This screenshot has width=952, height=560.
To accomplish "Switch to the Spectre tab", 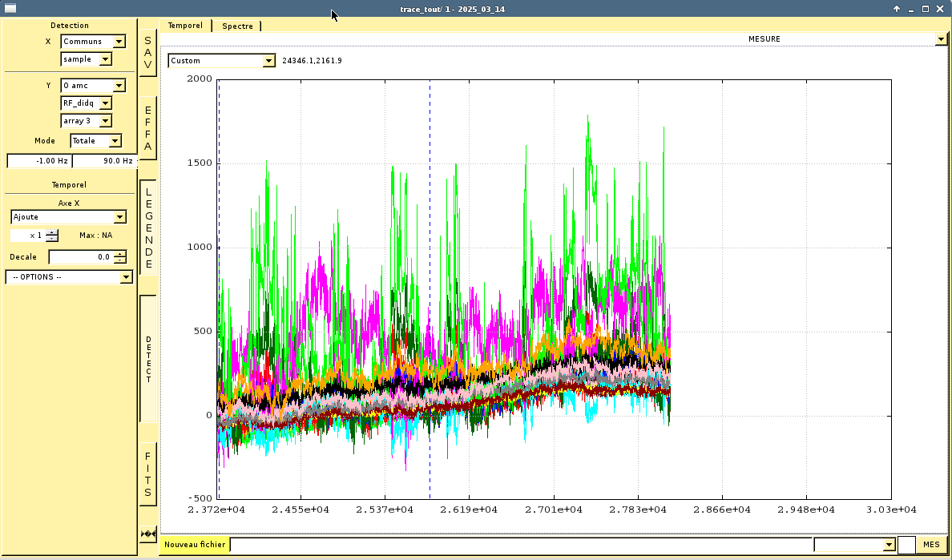I will 237,26.
